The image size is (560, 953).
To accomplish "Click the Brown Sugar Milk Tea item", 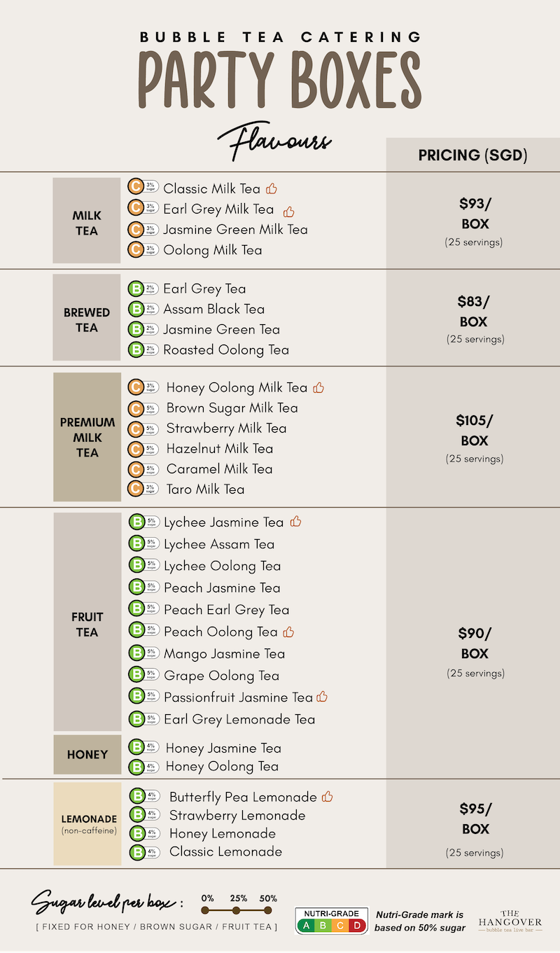I will coord(232,408).
